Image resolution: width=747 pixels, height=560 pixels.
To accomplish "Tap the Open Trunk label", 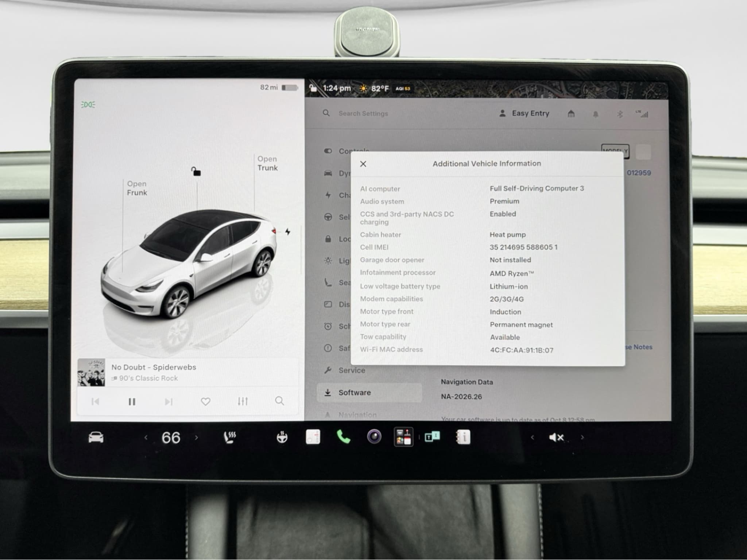I will pos(267,163).
